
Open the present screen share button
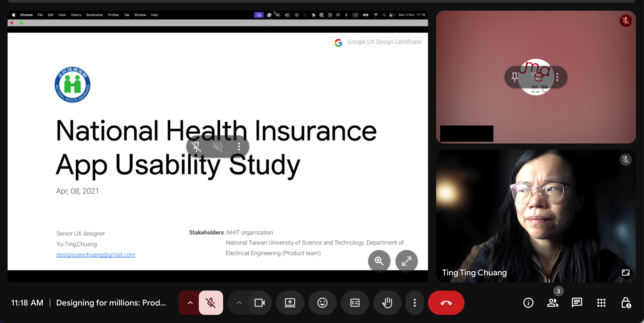290,302
